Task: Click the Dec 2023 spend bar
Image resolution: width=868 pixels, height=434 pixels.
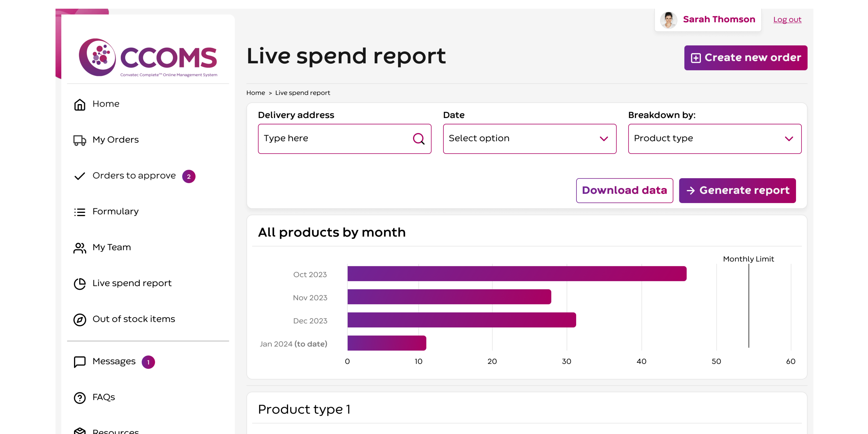Action: 462,320
